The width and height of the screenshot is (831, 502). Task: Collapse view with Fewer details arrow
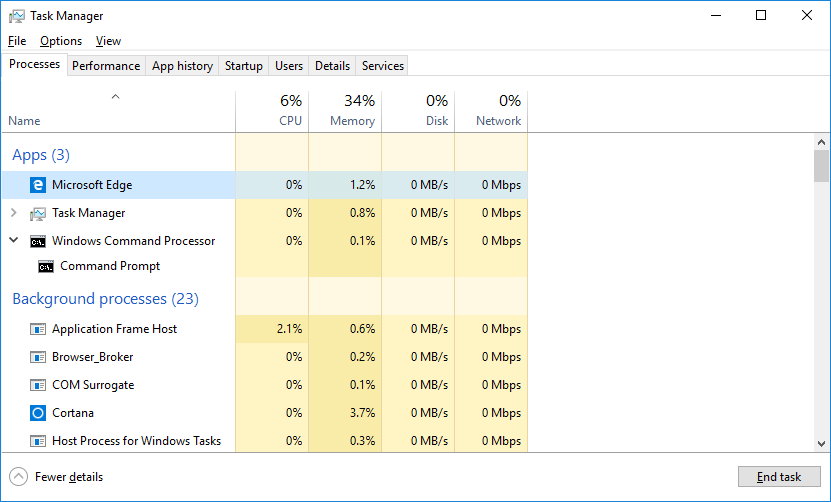tap(19, 477)
